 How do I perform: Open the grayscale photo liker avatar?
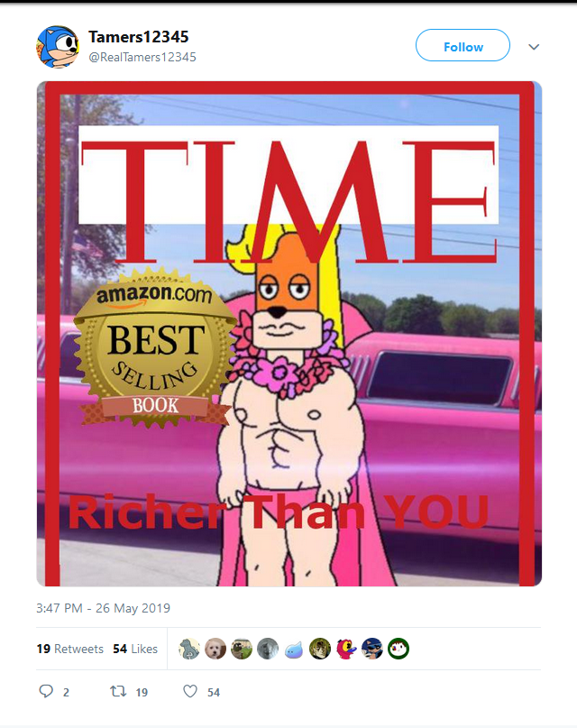tap(268, 649)
